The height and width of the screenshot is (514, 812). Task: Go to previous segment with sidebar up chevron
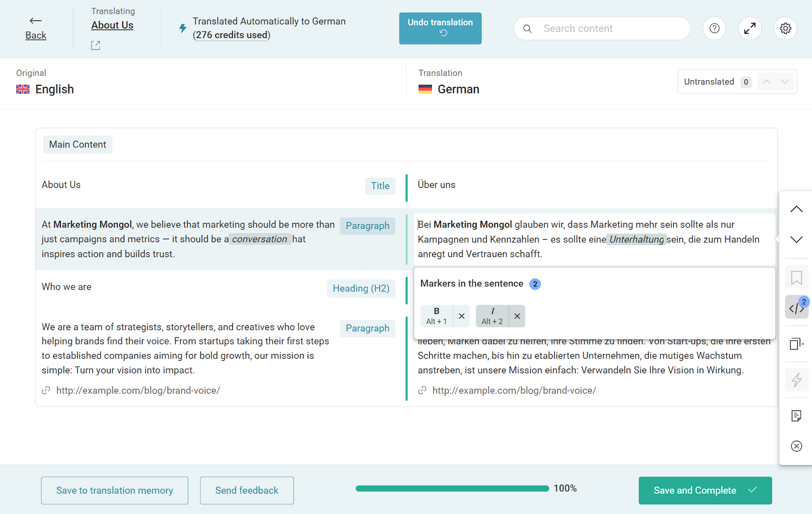point(796,209)
